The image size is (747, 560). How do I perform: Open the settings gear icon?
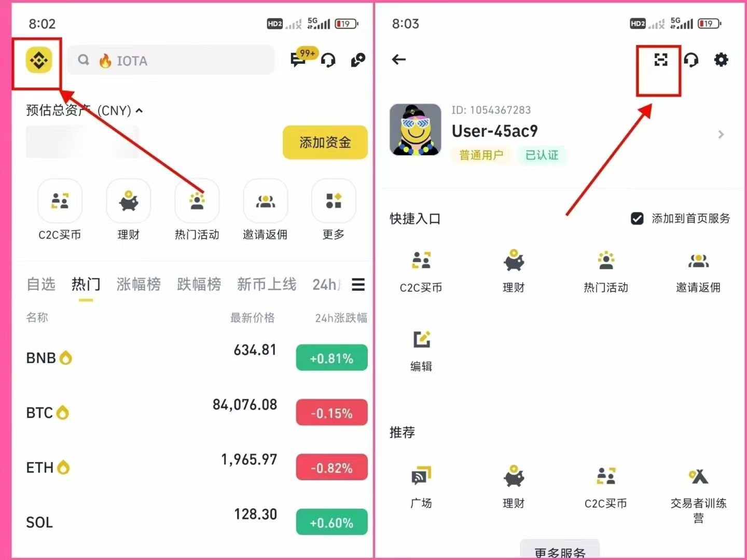pos(721,60)
